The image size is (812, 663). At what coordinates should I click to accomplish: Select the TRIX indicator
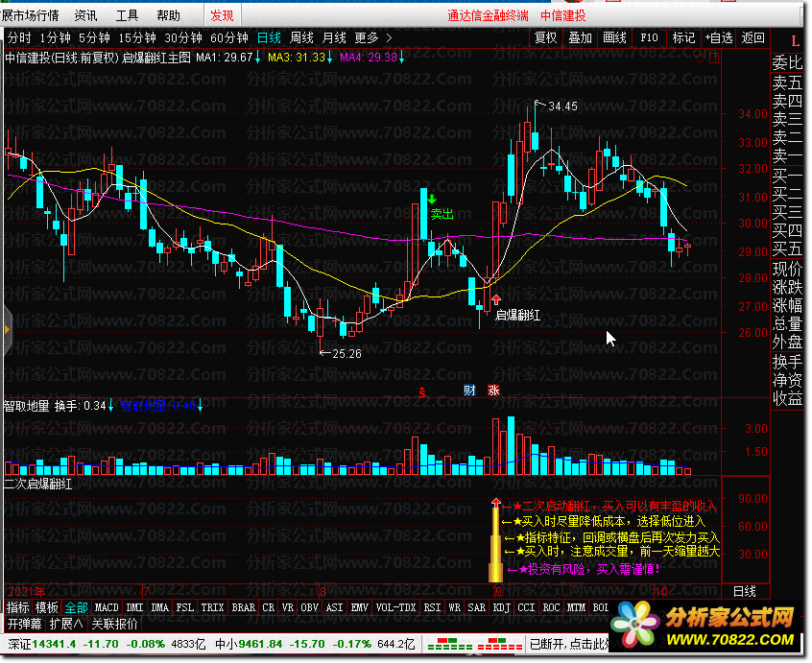(x=212, y=607)
